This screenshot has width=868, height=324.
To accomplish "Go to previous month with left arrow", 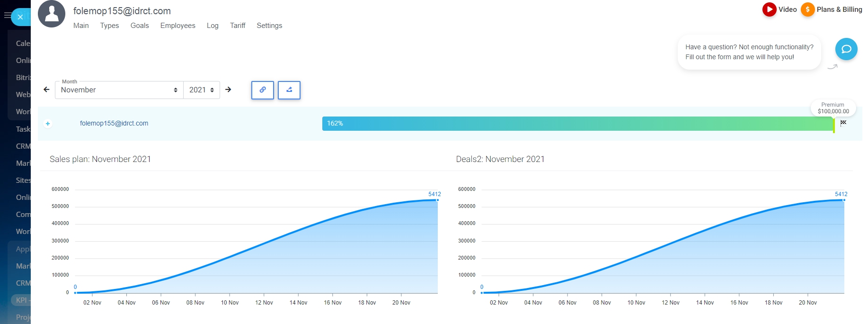I will pyautogui.click(x=46, y=90).
